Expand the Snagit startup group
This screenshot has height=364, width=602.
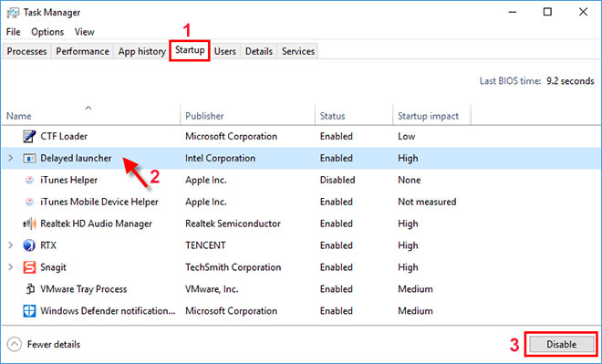pos(11,267)
